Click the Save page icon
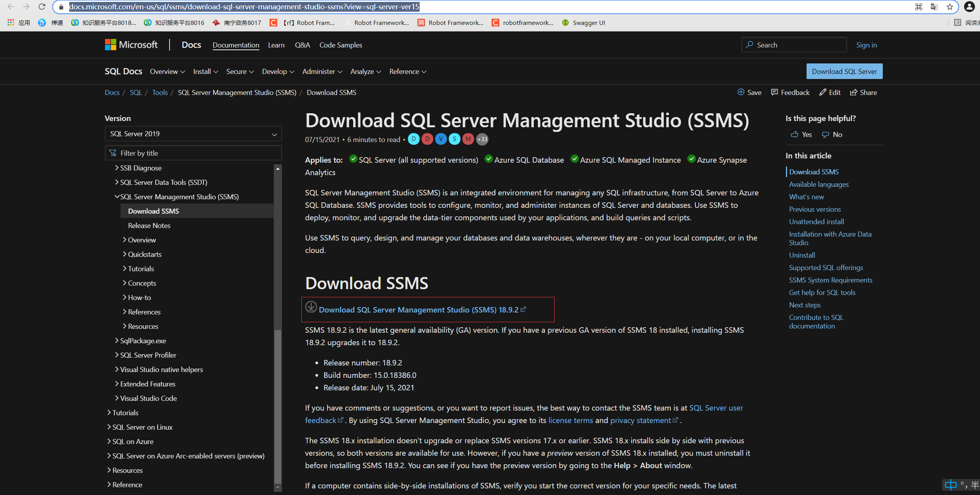Image resolution: width=980 pixels, height=495 pixels. click(x=741, y=92)
